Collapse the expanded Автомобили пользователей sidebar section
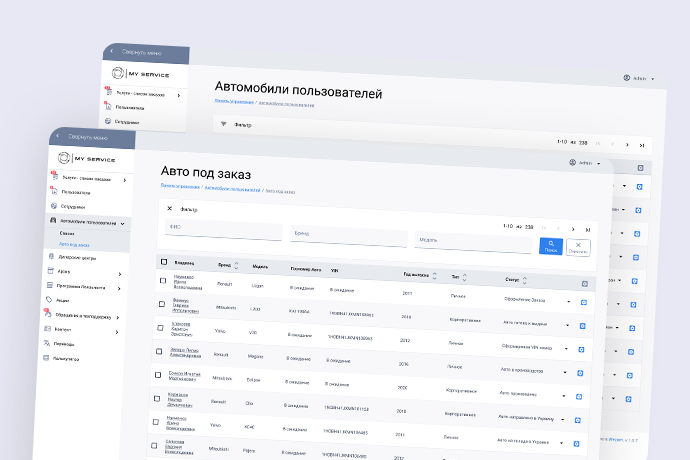Image resolution: width=690 pixels, height=460 pixels. [122, 222]
